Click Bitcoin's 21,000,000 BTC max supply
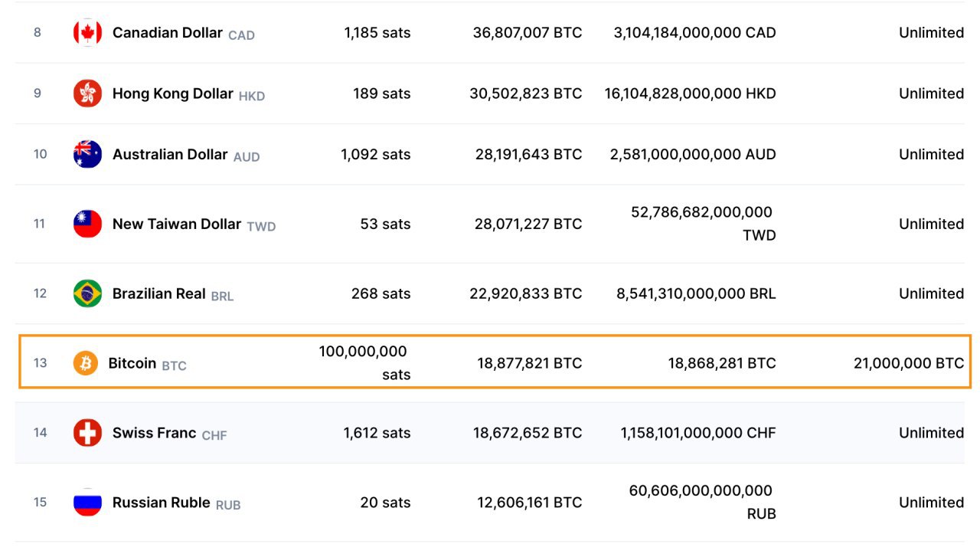Image resolution: width=980 pixels, height=557 pixels. tap(909, 363)
